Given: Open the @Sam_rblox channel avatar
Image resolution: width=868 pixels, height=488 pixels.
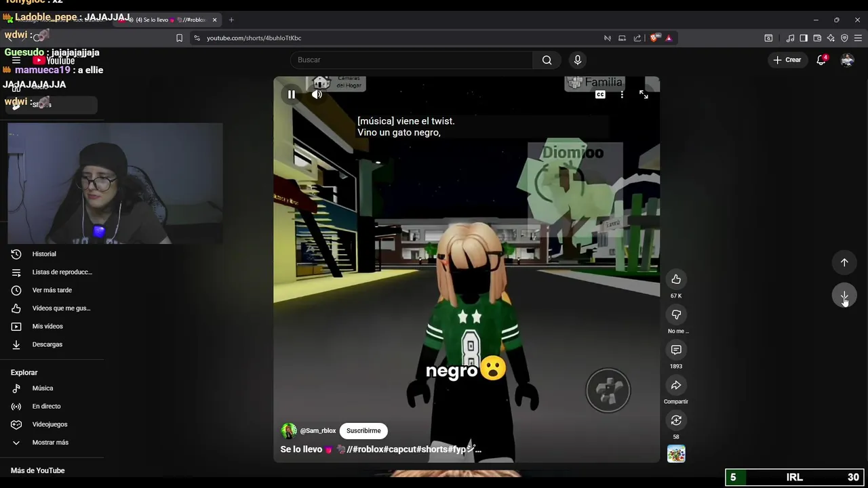Looking at the screenshot, I should (x=289, y=430).
